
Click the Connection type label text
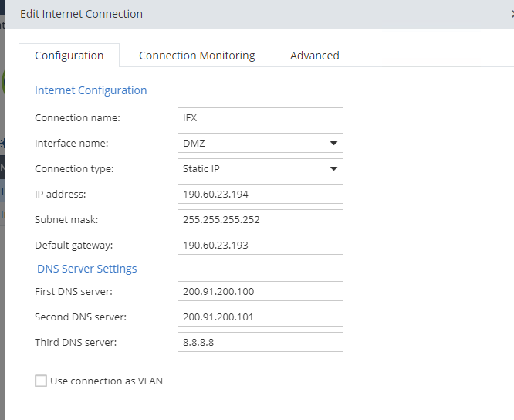coord(74,168)
